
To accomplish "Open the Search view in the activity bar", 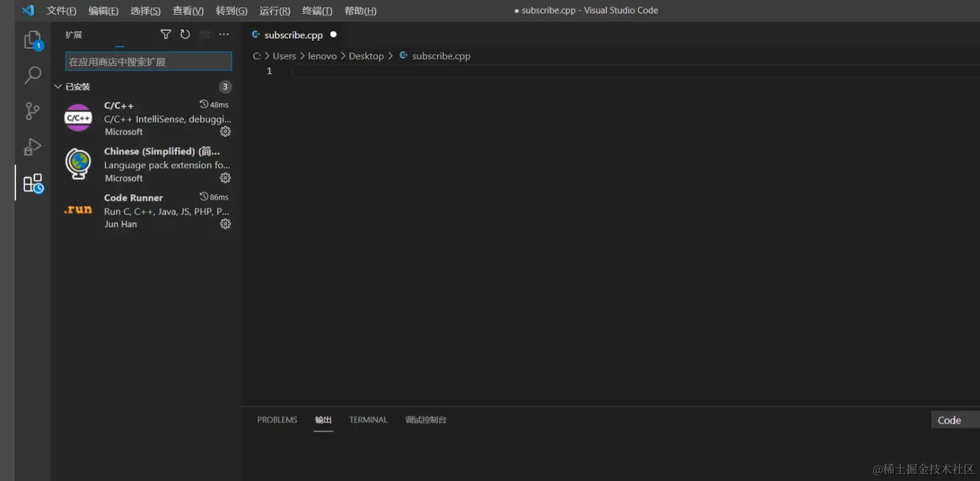I will click(33, 75).
